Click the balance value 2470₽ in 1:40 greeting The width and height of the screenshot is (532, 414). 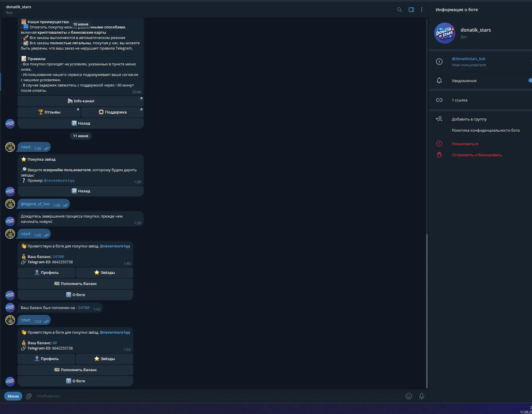coord(58,257)
